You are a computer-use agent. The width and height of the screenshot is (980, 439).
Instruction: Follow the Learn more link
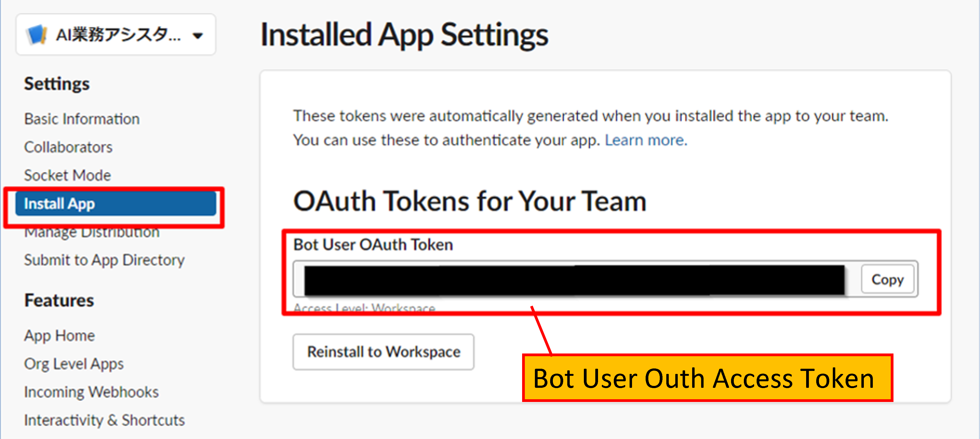[x=646, y=140]
